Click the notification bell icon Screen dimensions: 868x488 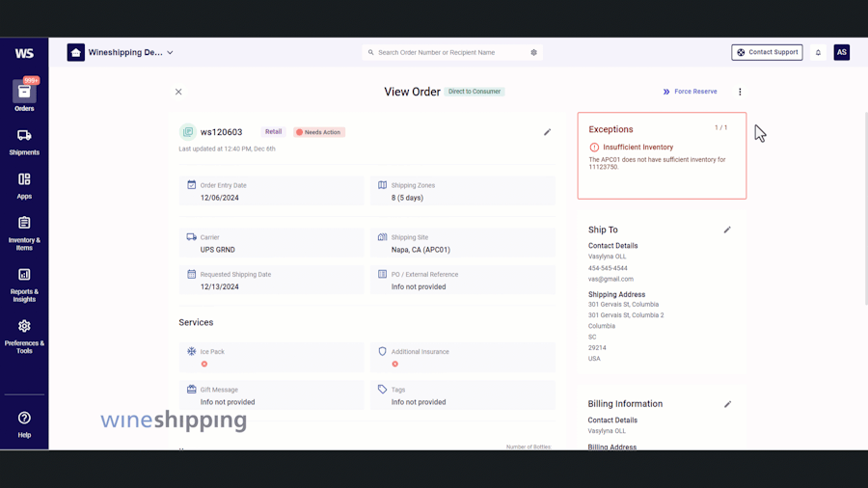[x=818, y=53]
